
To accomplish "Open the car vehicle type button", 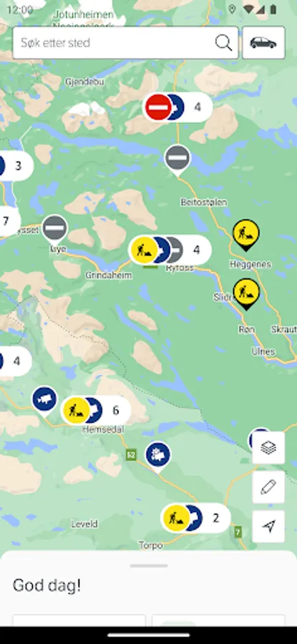I will 263,43.
